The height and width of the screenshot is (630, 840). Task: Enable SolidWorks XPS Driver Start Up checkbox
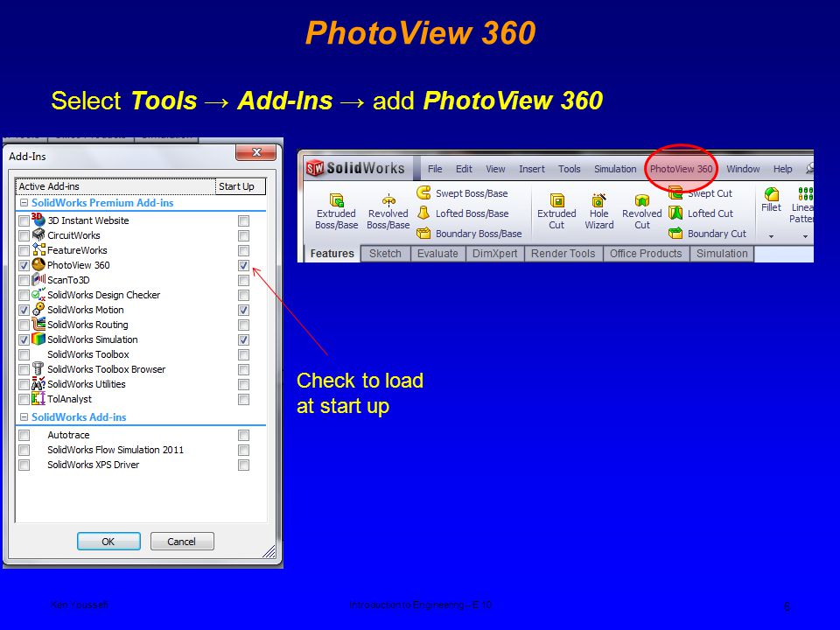pyautogui.click(x=244, y=465)
